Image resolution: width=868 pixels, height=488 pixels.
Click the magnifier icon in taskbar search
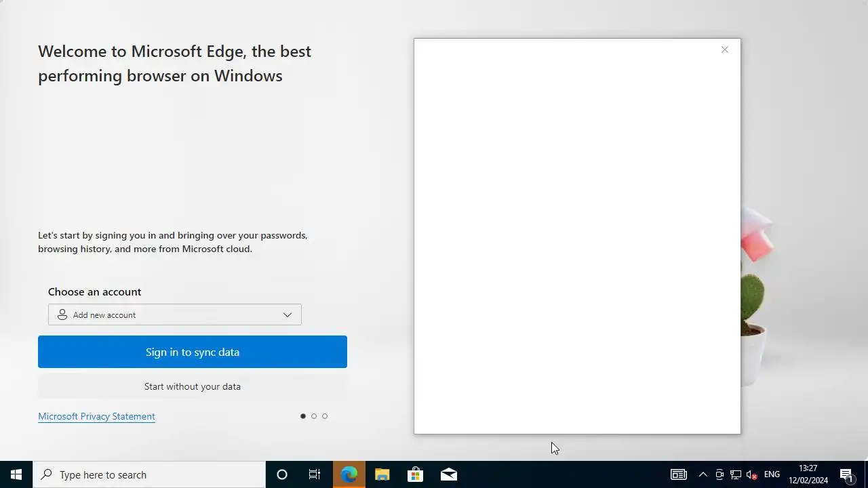pyautogui.click(x=46, y=474)
